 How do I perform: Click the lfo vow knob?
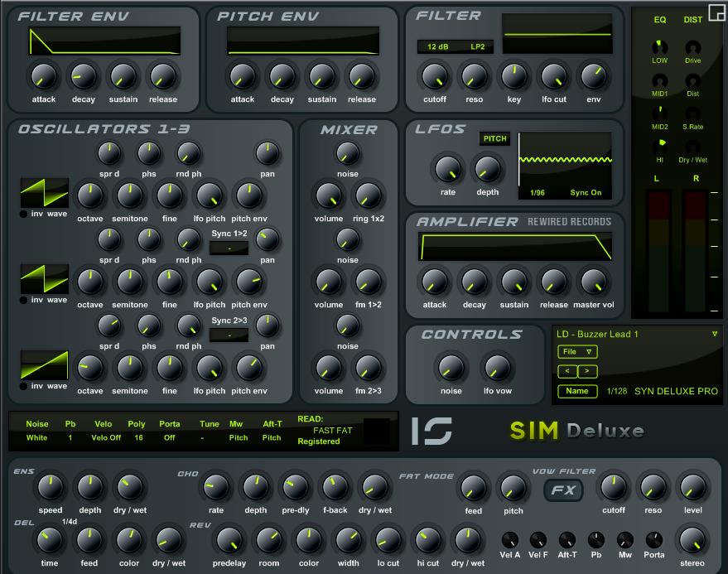tap(497, 369)
